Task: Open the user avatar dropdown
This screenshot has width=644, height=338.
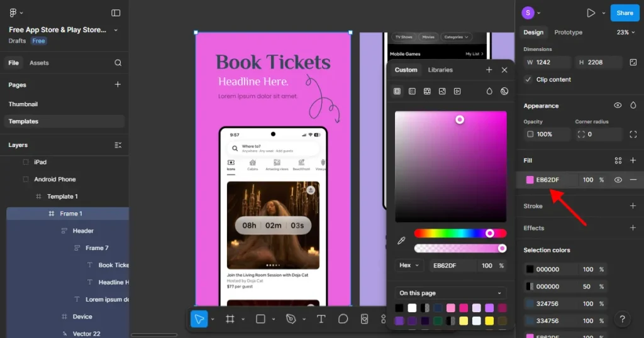Action: (531, 13)
